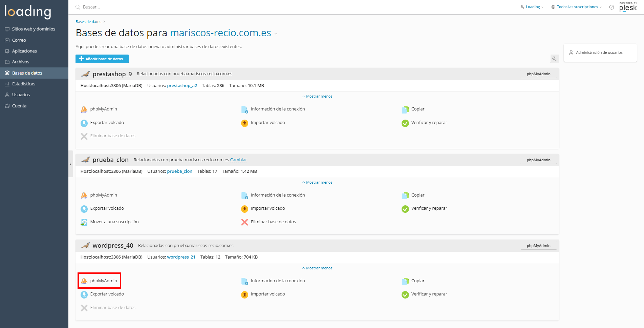Open Correo in the sidebar

point(34,40)
